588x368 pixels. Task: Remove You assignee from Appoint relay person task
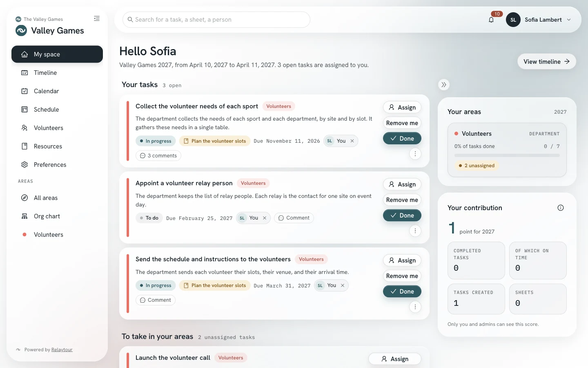click(x=265, y=218)
